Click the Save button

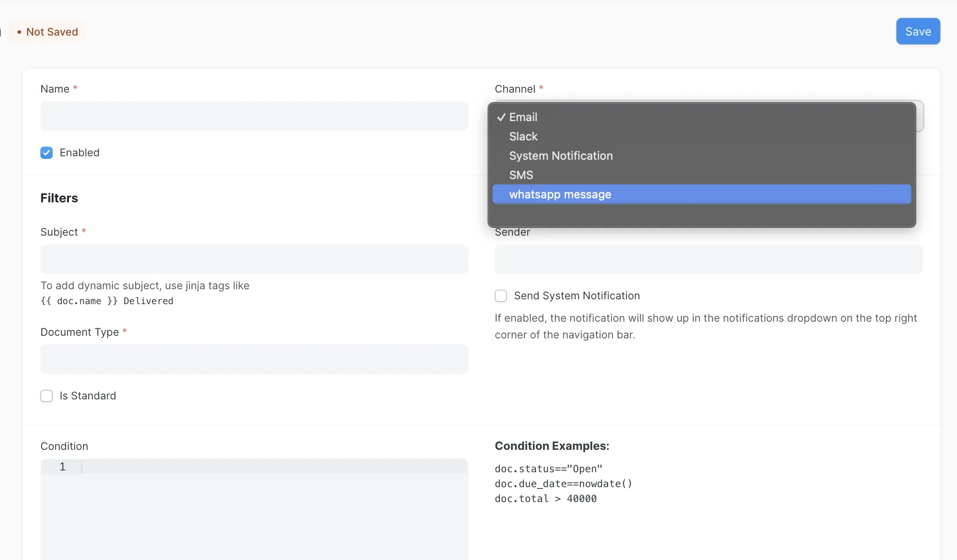(x=918, y=32)
